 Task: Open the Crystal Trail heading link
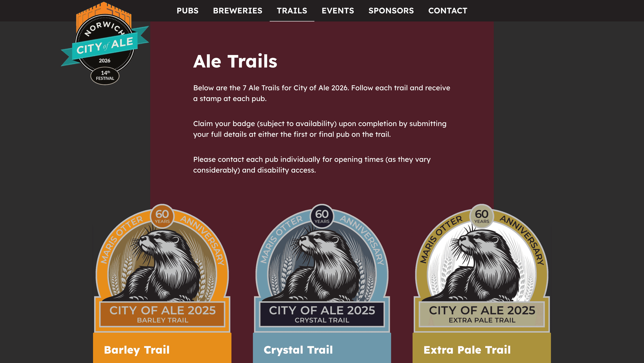click(298, 350)
